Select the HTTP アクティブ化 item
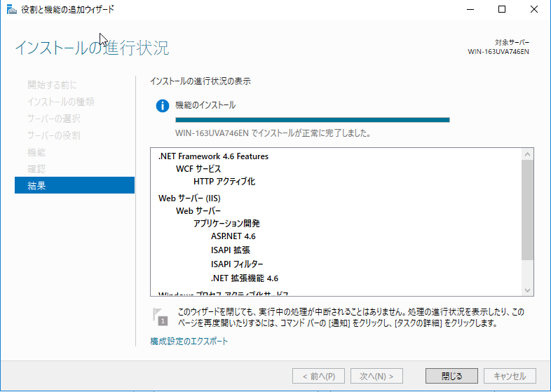 pos(224,182)
